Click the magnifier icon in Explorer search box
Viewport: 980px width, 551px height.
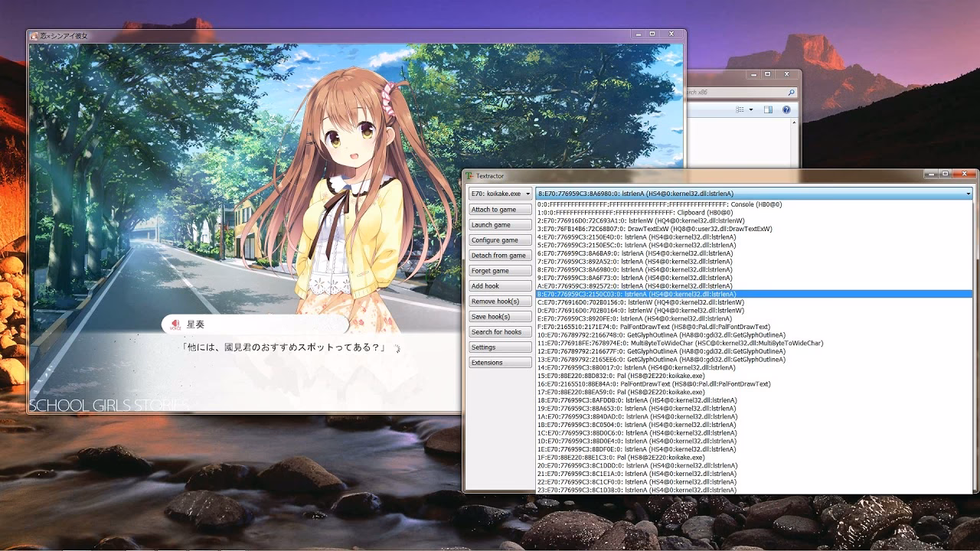pyautogui.click(x=791, y=92)
